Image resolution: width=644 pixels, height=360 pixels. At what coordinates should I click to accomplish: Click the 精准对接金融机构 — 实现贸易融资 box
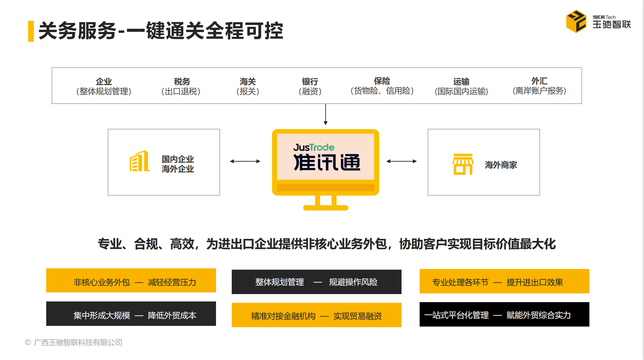pyautogui.click(x=316, y=315)
